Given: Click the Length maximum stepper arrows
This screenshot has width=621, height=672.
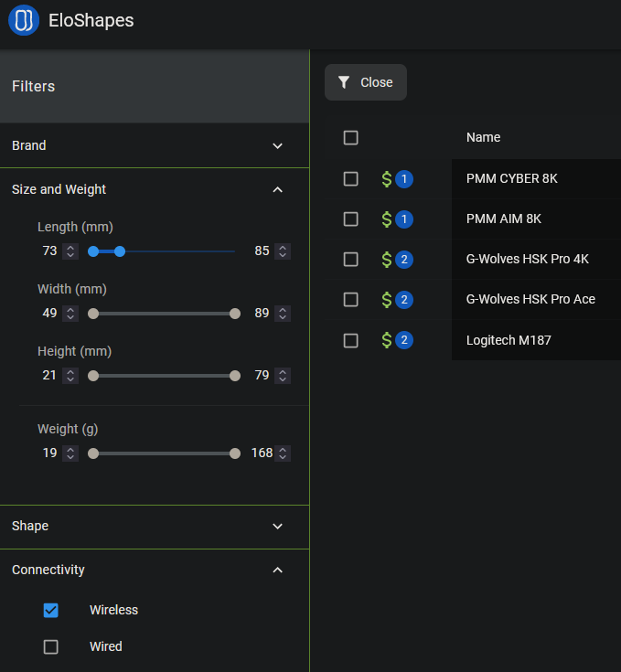Looking at the screenshot, I should pos(283,251).
